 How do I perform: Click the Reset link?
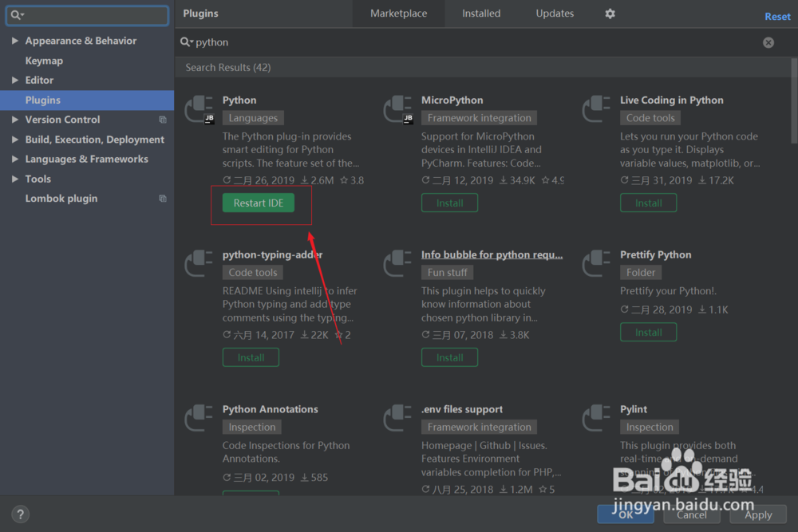[x=777, y=16]
